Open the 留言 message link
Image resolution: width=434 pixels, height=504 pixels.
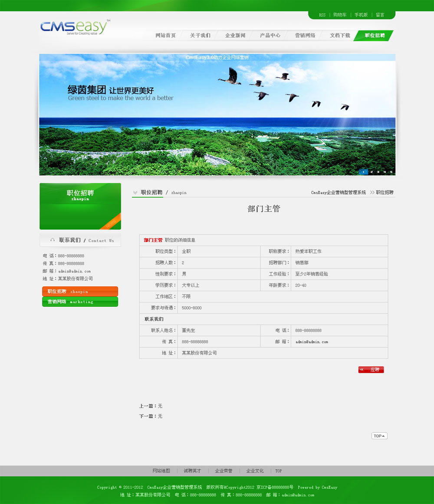380,15
